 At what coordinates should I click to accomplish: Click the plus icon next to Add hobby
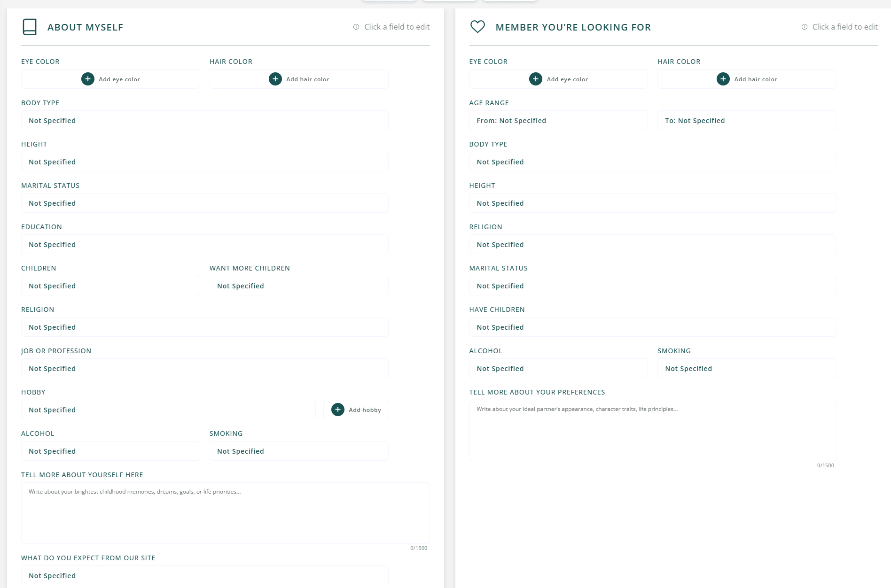coord(338,410)
